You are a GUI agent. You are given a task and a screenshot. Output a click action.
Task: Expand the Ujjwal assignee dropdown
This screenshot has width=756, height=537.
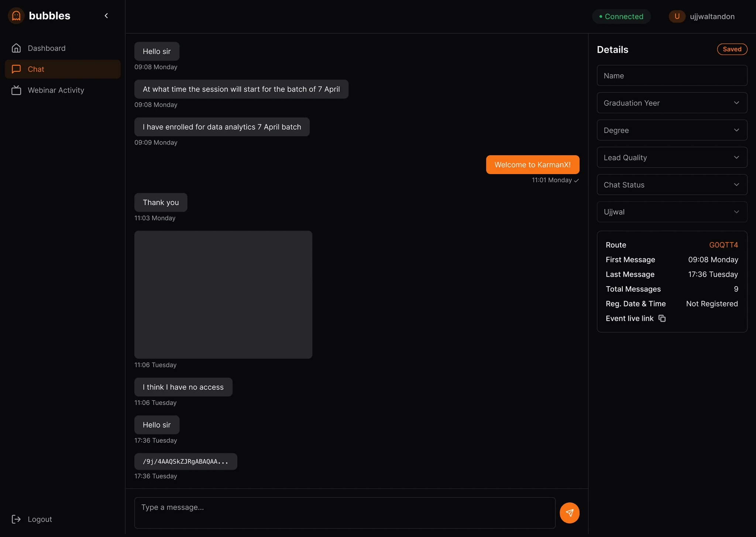672,212
